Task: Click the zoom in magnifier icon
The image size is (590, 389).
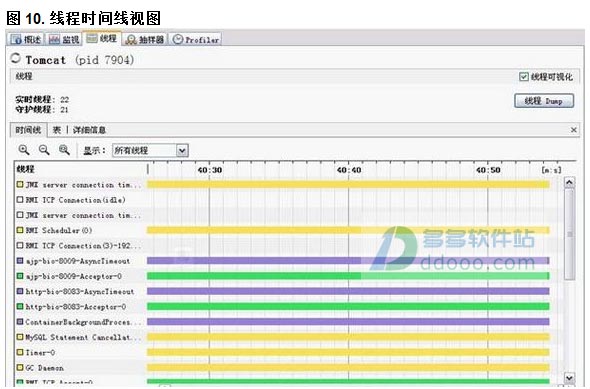Action: (x=24, y=150)
